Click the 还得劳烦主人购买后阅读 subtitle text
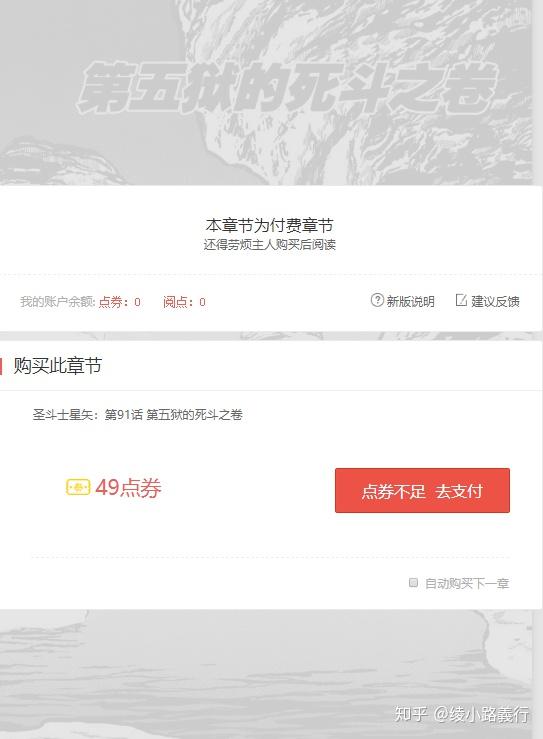Screen dimensions: 543x739 (x=270, y=245)
